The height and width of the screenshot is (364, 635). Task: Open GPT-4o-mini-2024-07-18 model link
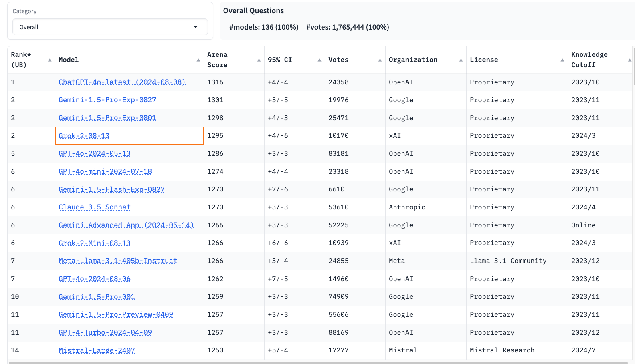tap(105, 171)
